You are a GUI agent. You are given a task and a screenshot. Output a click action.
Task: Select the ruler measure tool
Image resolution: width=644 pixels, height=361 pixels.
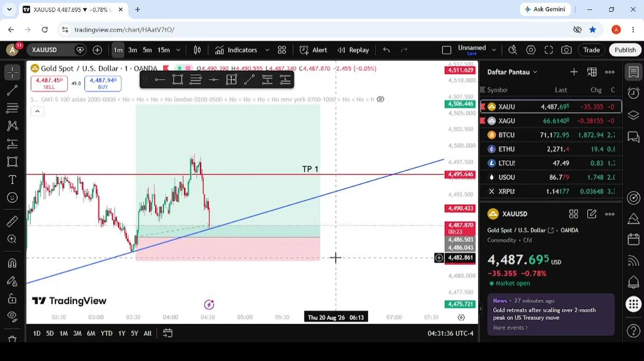point(13,221)
